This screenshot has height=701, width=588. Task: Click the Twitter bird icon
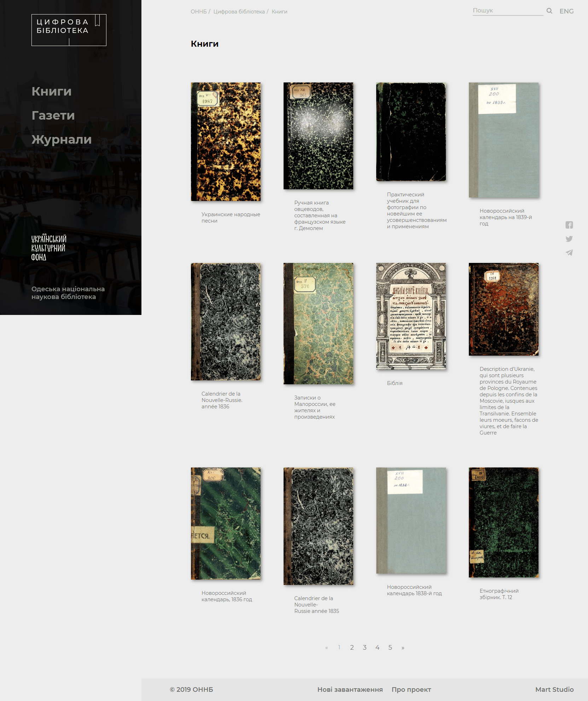pos(569,239)
